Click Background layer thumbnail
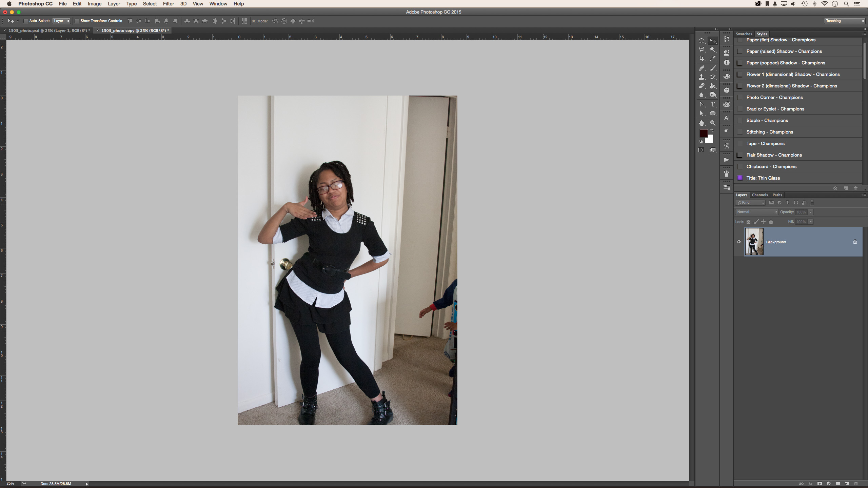Viewport: 868px width, 488px height. [x=753, y=241]
